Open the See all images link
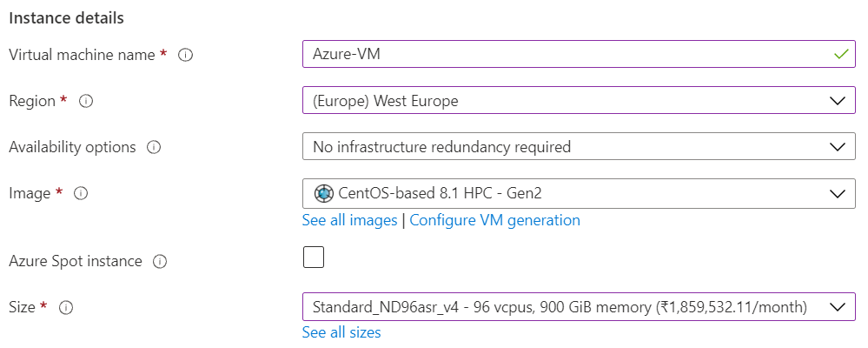The height and width of the screenshot is (348, 868). click(x=349, y=220)
